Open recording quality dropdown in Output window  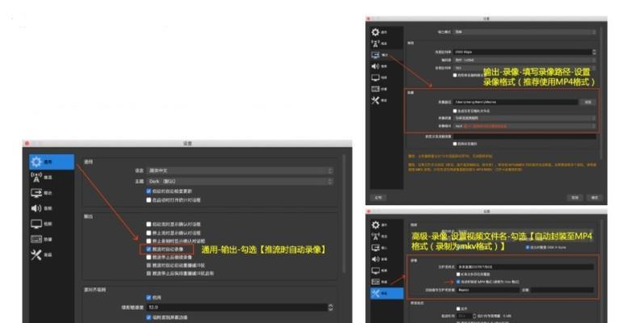pyautogui.click(x=524, y=118)
